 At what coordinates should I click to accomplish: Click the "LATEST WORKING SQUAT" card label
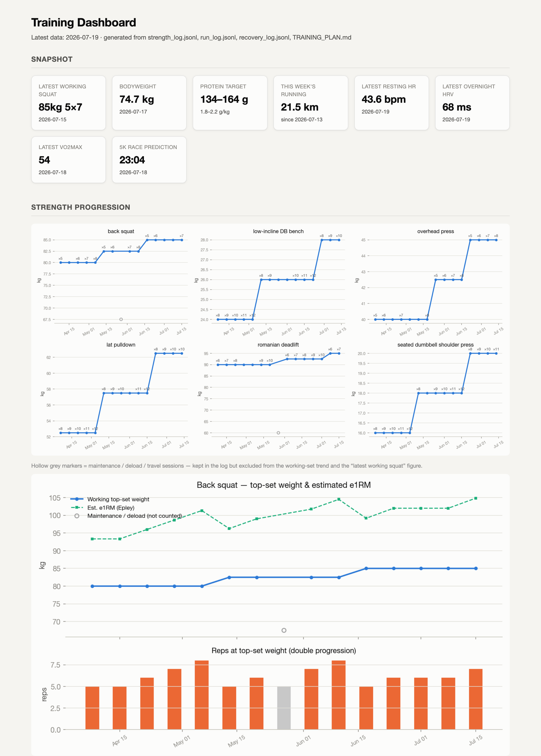point(62,90)
